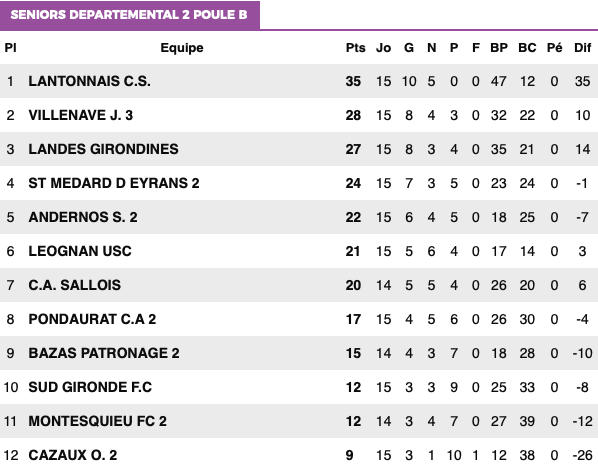598x472 pixels.
Task: Select the VILLENAVE J. 3 team
Action: pos(81,115)
